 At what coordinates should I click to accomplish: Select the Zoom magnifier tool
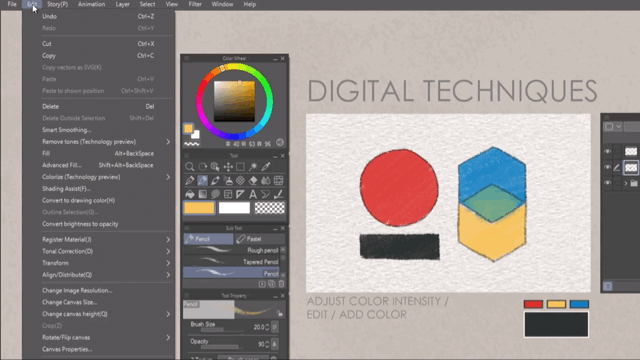pos(189,167)
